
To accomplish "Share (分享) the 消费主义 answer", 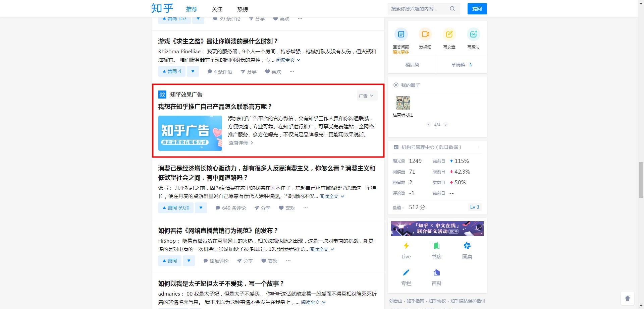I will (x=262, y=208).
